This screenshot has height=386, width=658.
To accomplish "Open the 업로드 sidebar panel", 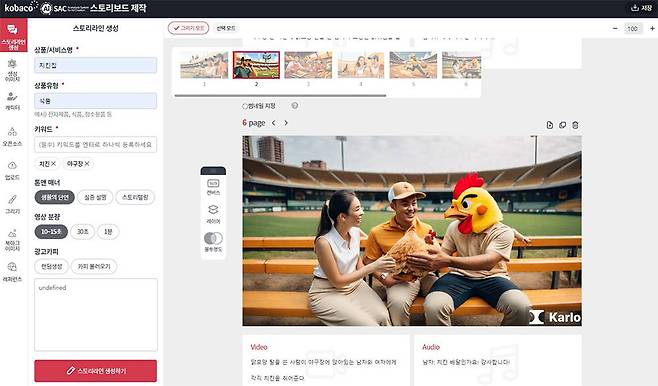I will (x=13, y=170).
